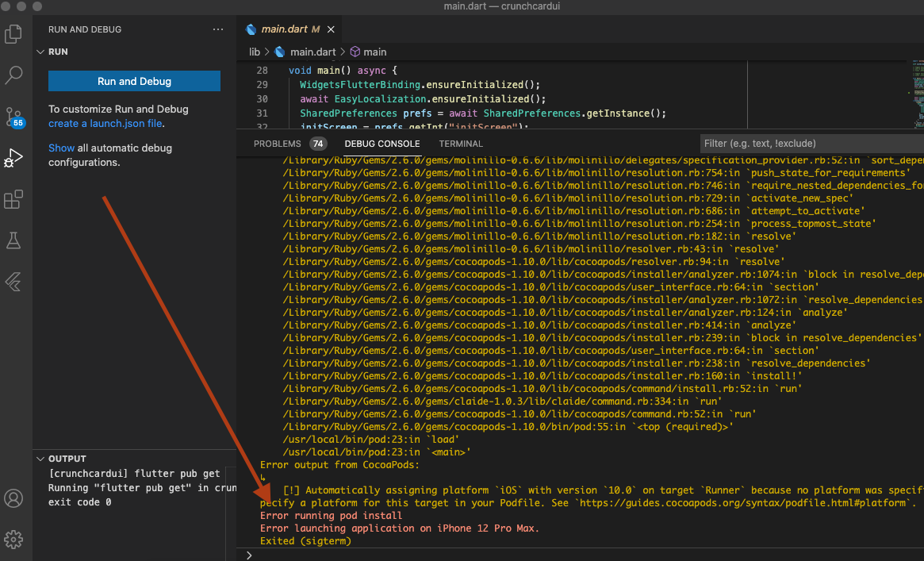Open the Accounts icon
Image resolution: width=924 pixels, height=561 pixels.
tap(13, 498)
